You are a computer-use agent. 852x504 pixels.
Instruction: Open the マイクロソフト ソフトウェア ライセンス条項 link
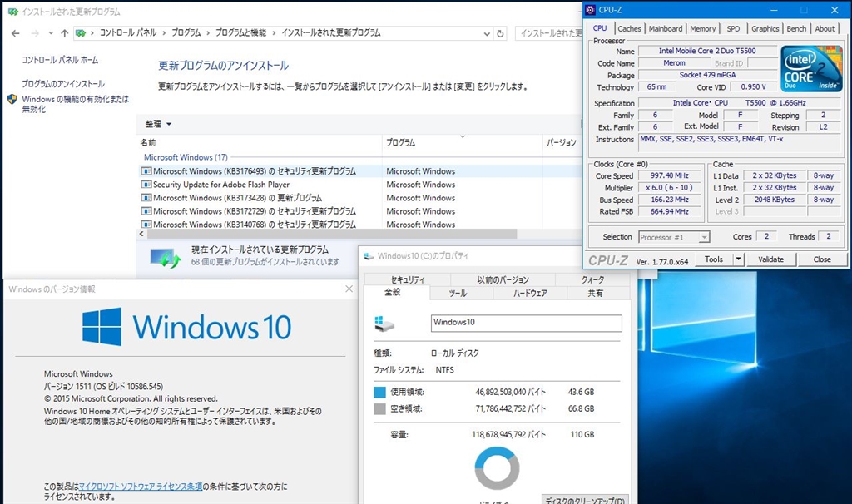[141, 487]
